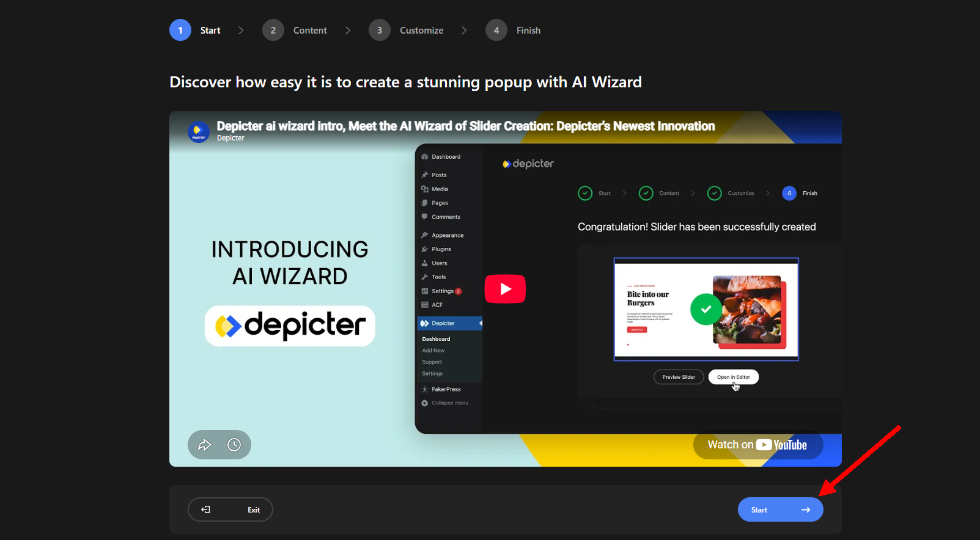Click the video share arrow icon
Screen dimensions: 980x540
coord(205,445)
